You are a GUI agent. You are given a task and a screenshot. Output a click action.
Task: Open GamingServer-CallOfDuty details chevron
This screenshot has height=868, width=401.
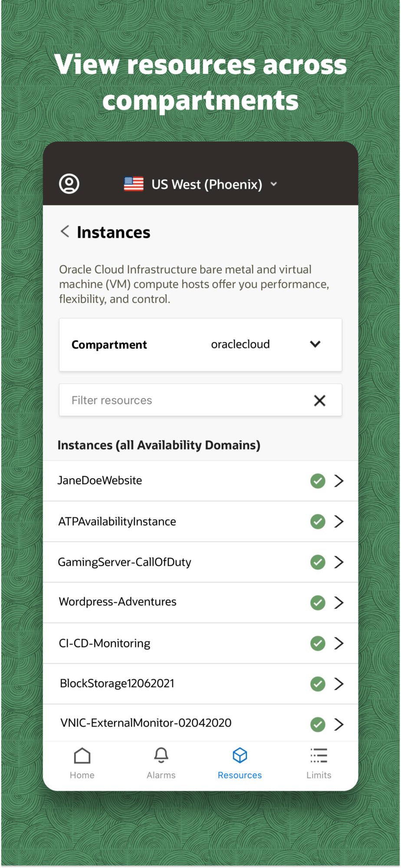click(339, 562)
